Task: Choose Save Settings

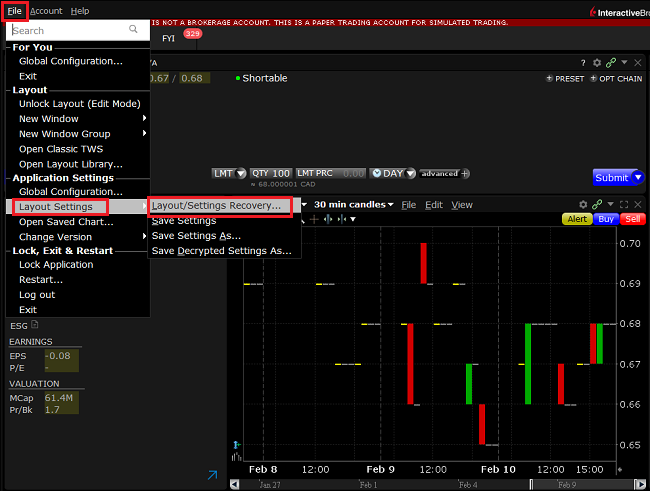Action: (184, 221)
